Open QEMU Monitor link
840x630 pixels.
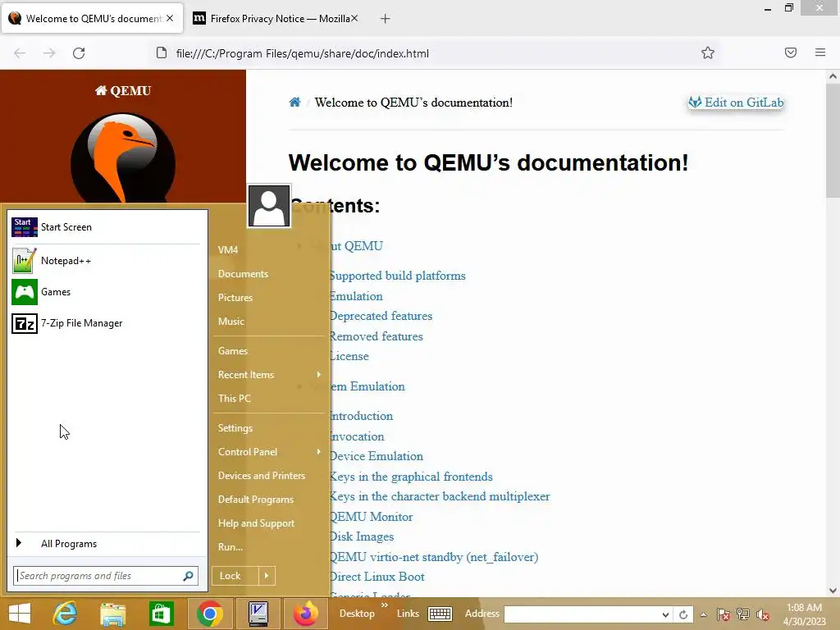[372, 517]
